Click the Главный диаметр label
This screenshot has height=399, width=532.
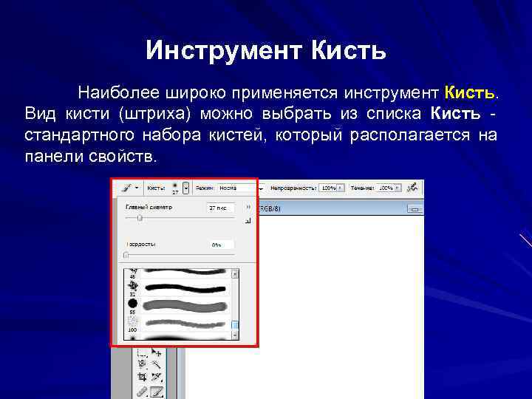coord(149,207)
